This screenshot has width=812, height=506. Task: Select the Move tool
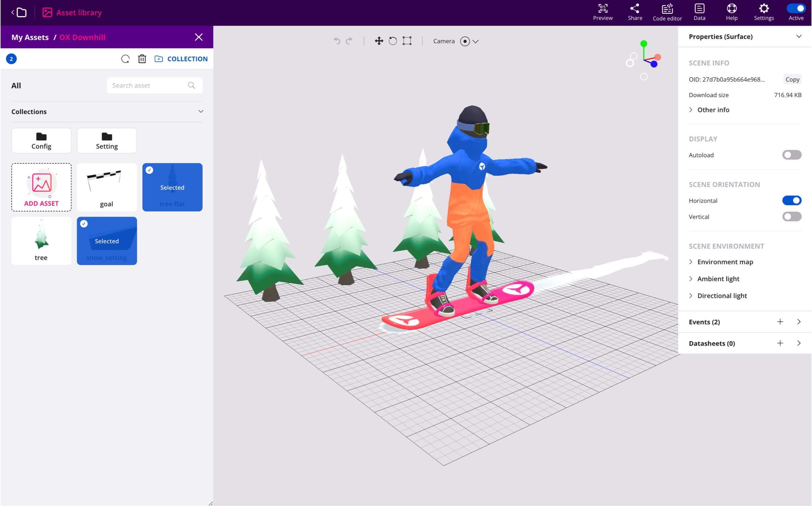click(379, 41)
